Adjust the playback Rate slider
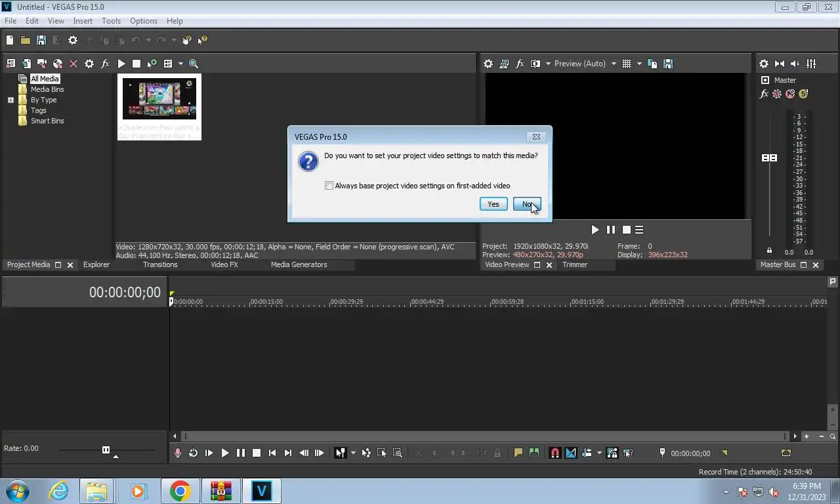This screenshot has width=840, height=504. click(106, 450)
